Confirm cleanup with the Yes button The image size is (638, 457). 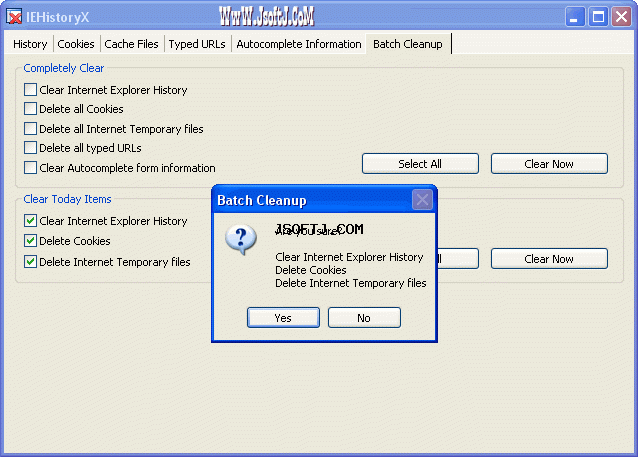coord(283,318)
